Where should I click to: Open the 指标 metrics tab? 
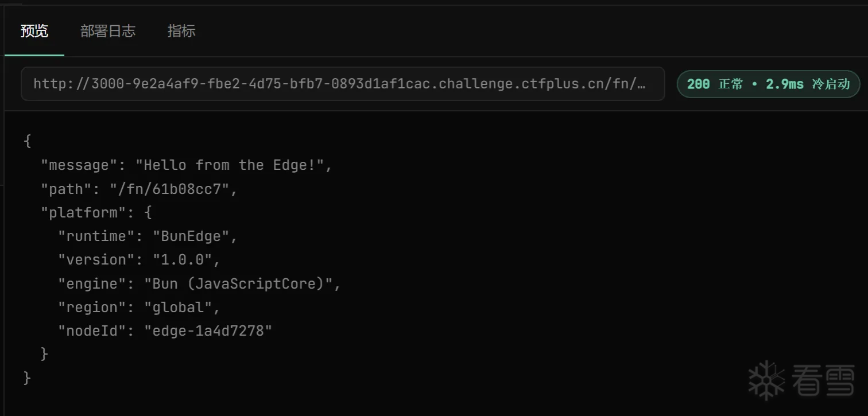pos(181,31)
